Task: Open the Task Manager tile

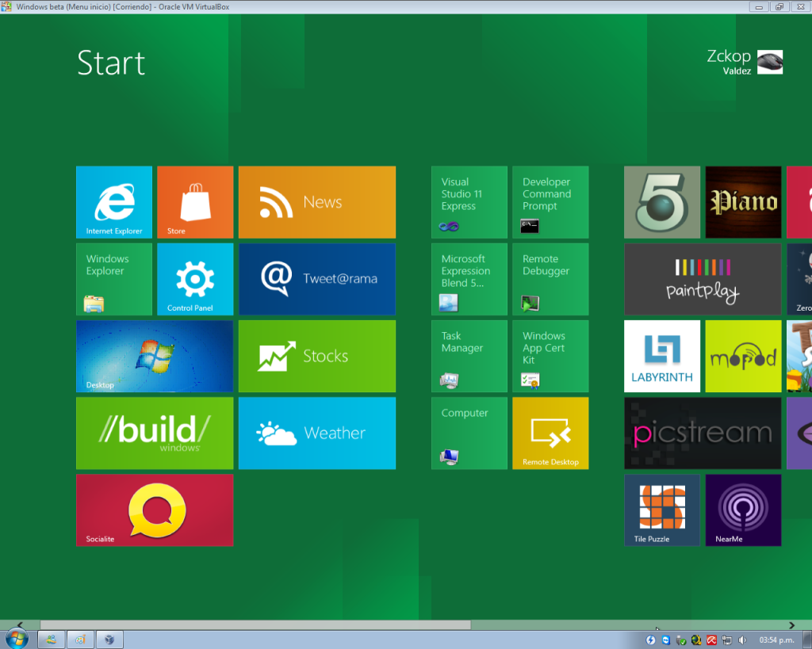Action: tap(469, 356)
